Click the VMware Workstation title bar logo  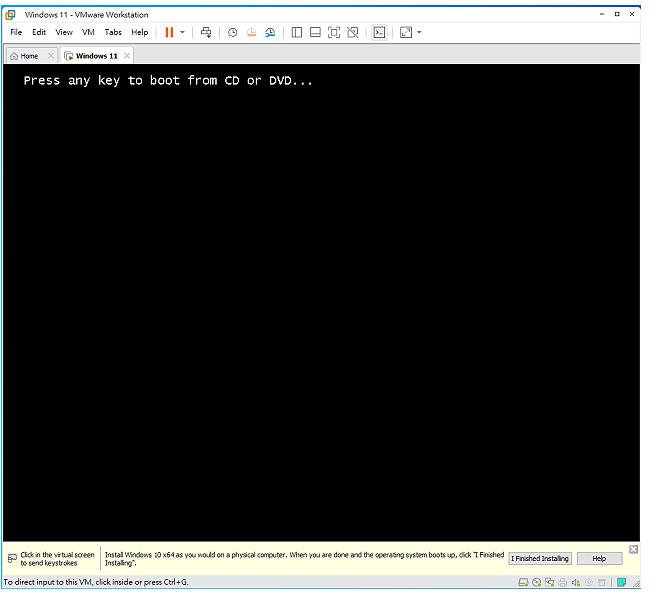(x=10, y=15)
